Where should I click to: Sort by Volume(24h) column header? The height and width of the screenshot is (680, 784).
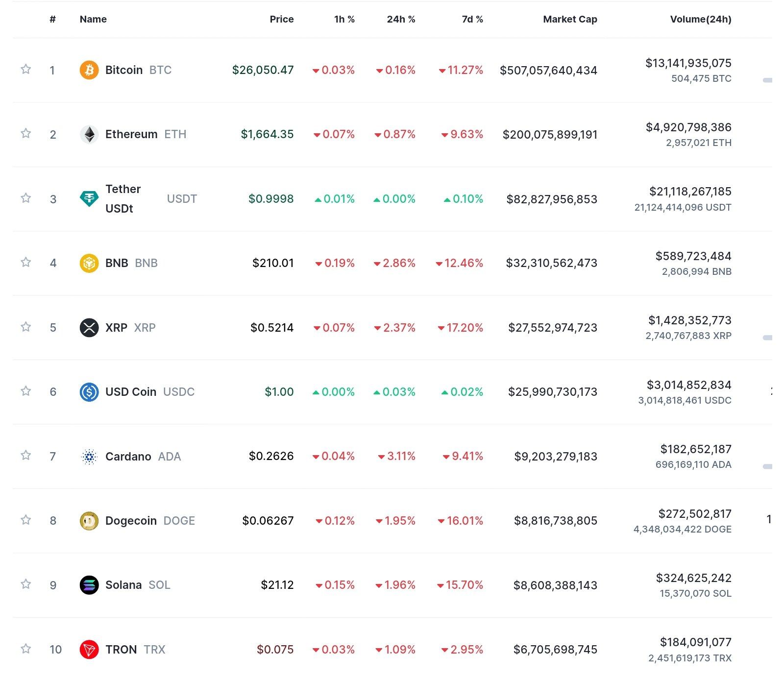click(700, 20)
